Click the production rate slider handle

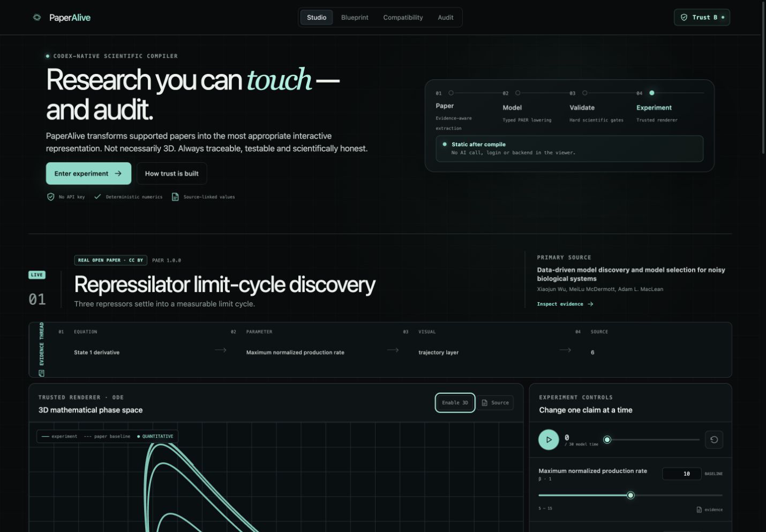(630, 495)
